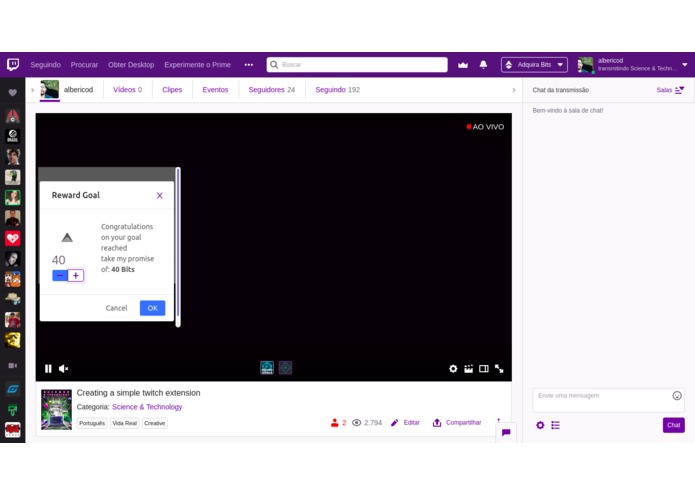Open chat settings gear icon

point(540,425)
